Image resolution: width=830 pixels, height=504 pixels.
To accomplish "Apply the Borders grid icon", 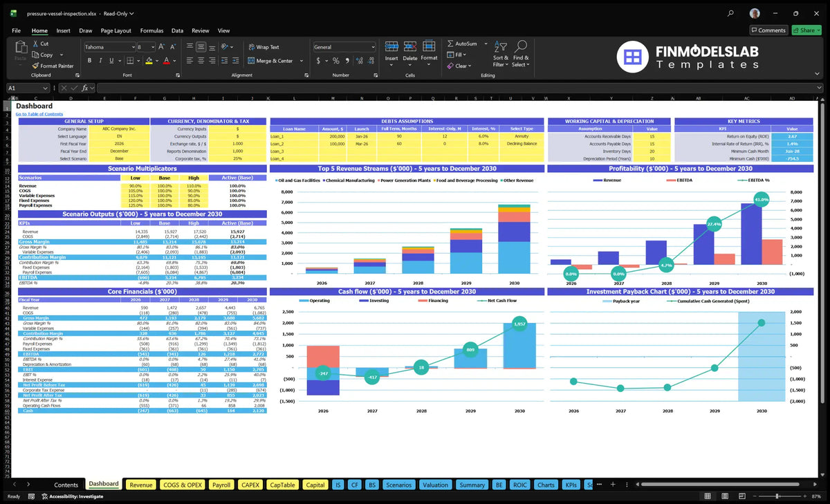I will [x=131, y=61].
